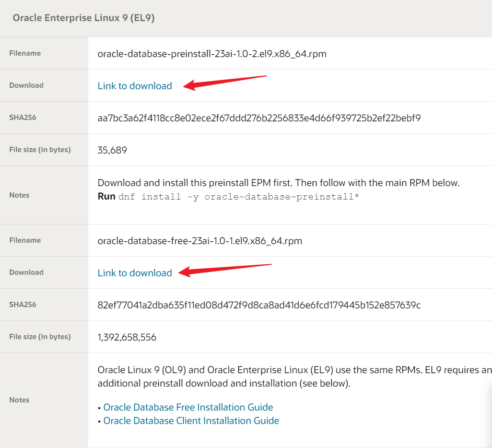
Task: Click the File size label beside 1,392,658,556
Action: [x=40, y=337]
